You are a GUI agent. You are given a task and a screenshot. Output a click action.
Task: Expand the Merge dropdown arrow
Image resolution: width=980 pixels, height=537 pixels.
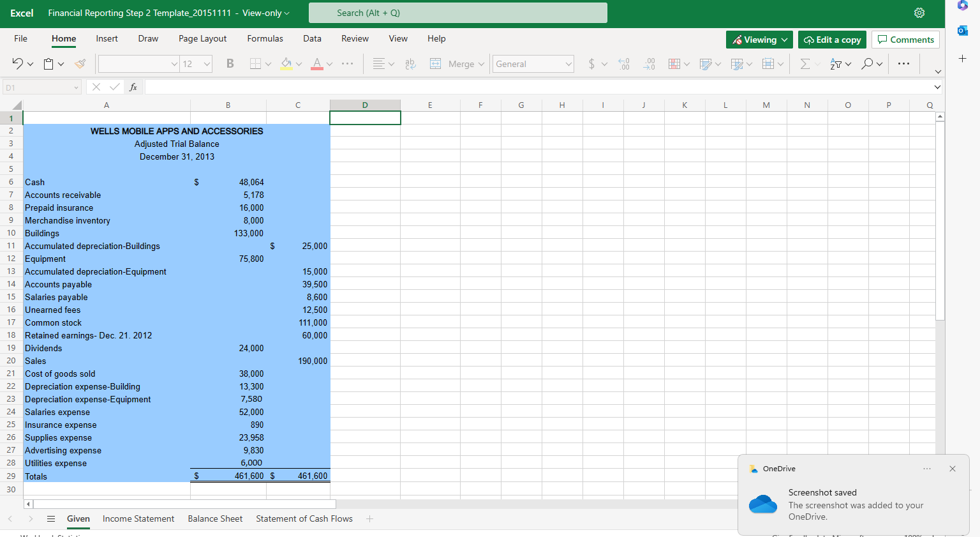[481, 64]
